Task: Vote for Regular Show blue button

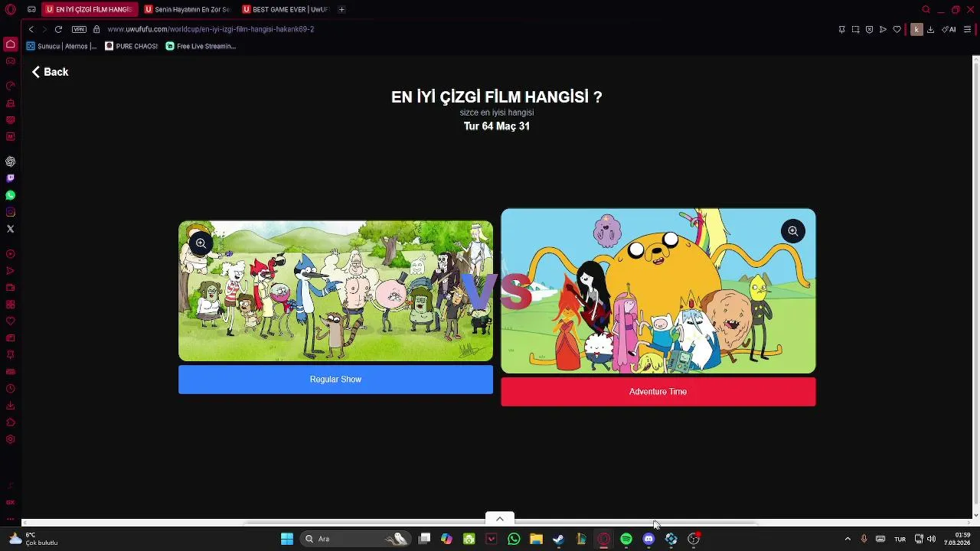Action: point(335,380)
